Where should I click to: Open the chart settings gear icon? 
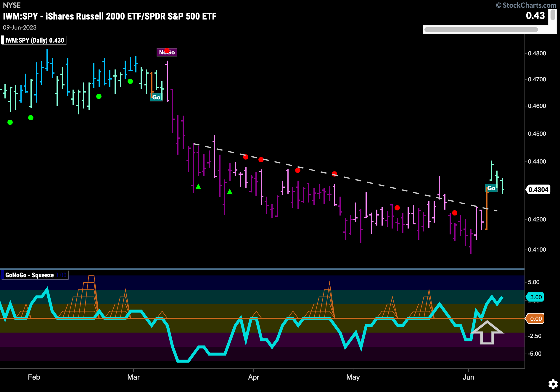pyautogui.click(x=553, y=384)
